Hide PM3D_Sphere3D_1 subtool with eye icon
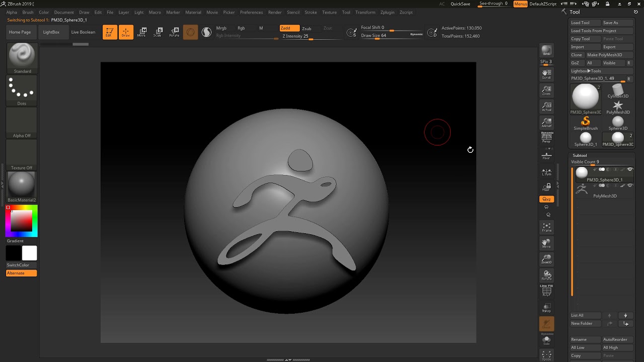 [x=630, y=169]
